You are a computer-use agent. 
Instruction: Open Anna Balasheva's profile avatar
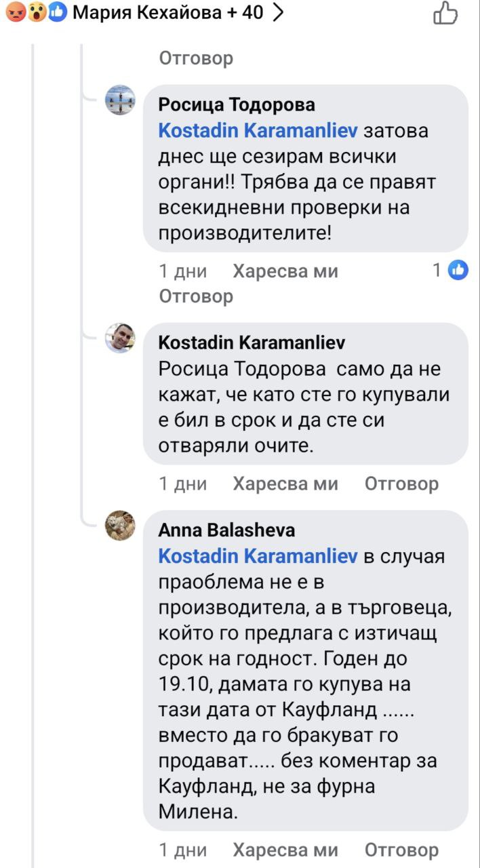pyautogui.click(x=121, y=525)
